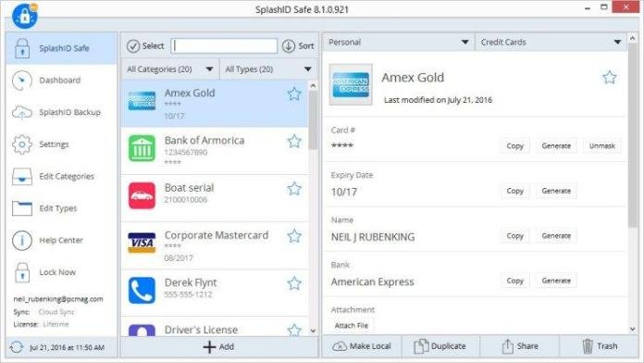Share the Amex Gold record
Viewport: 644px width, 363px height.
[x=519, y=346]
